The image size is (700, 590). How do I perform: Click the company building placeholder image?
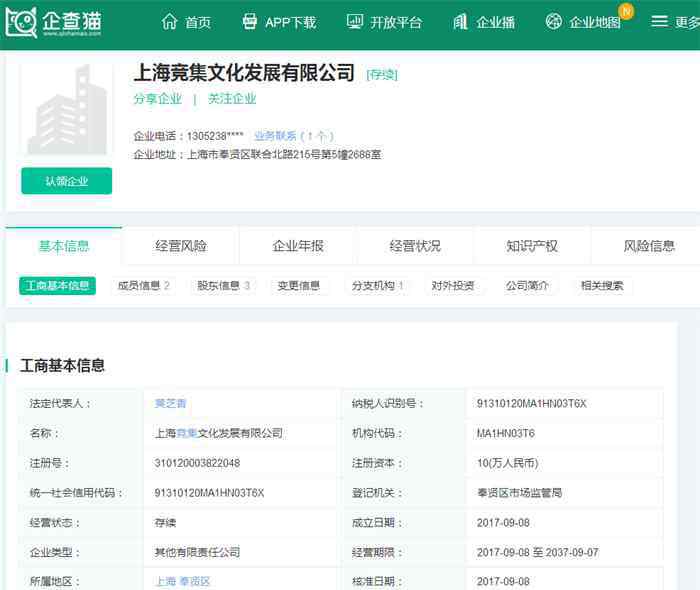pos(67,109)
